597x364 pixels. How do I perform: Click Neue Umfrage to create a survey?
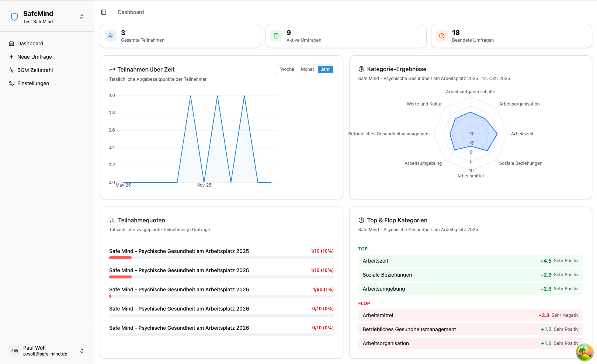click(x=34, y=57)
